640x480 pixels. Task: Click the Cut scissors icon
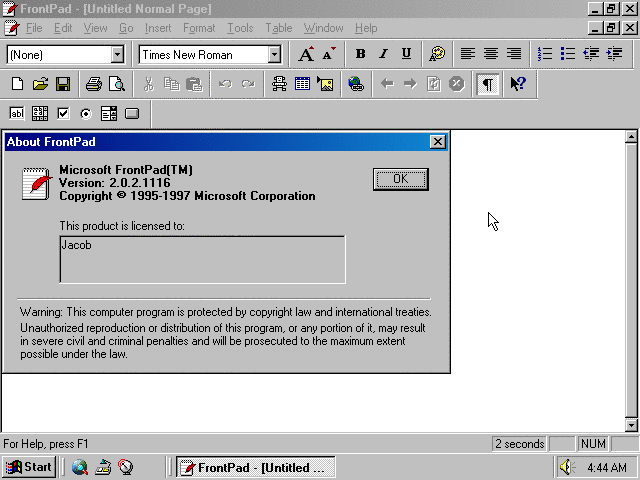pos(149,84)
